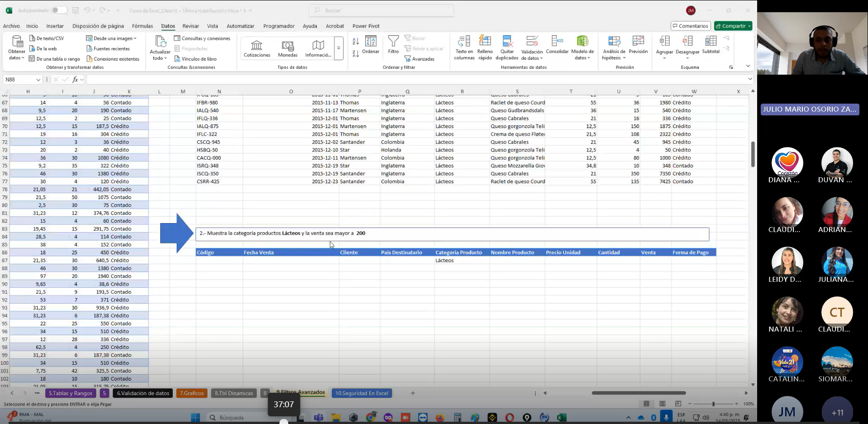868x424 pixels.
Task: Expand the Name Box dropdown arrow
Action: tap(38, 80)
